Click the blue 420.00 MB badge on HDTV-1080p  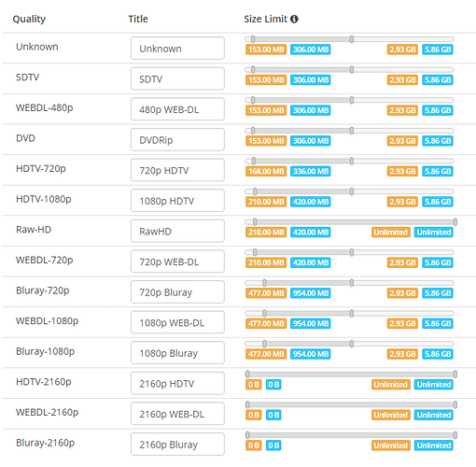coord(311,202)
